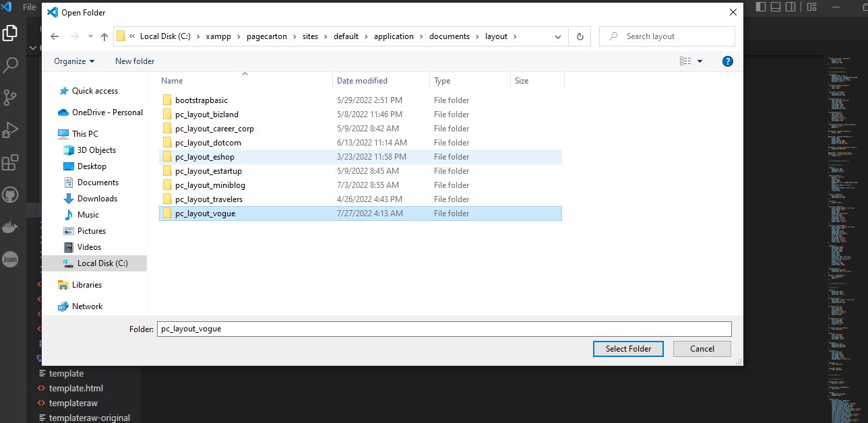Select the pc_layout_bizland folder
Viewport: 868px width, 423px height.
click(x=361, y=115)
